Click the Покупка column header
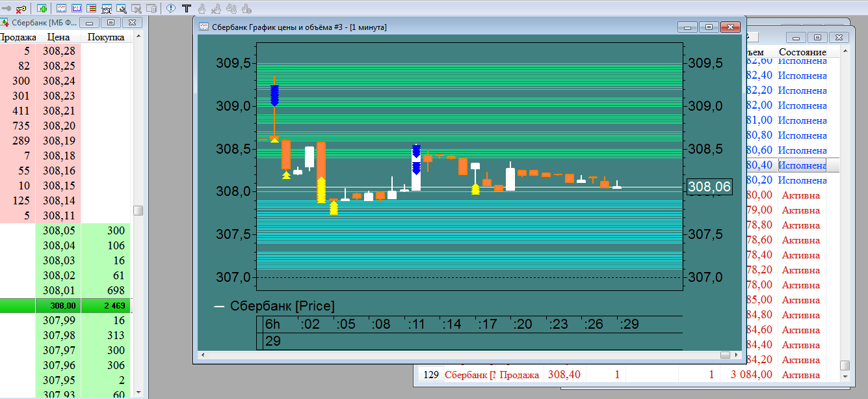Image resolution: width=868 pixels, height=399 pixels. 106,37
